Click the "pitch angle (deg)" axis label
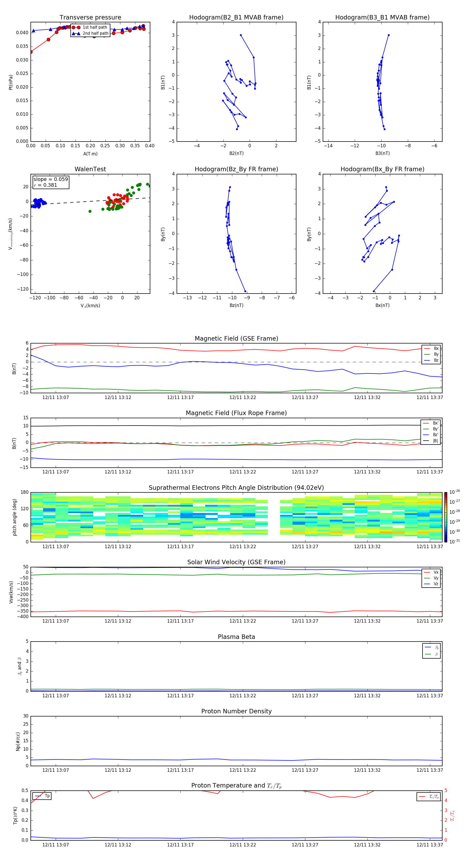The width and height of the screenshot is (473, 868). (14, 517)
